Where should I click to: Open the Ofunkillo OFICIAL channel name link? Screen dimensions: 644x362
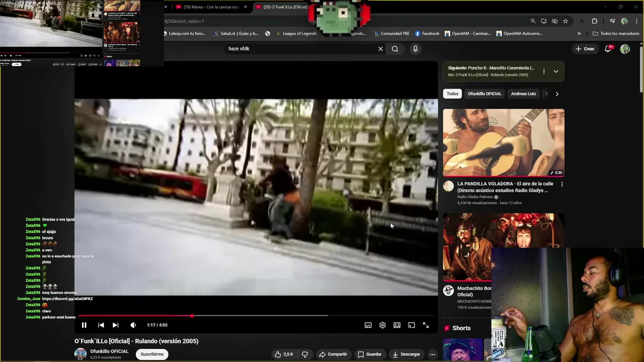109,351
